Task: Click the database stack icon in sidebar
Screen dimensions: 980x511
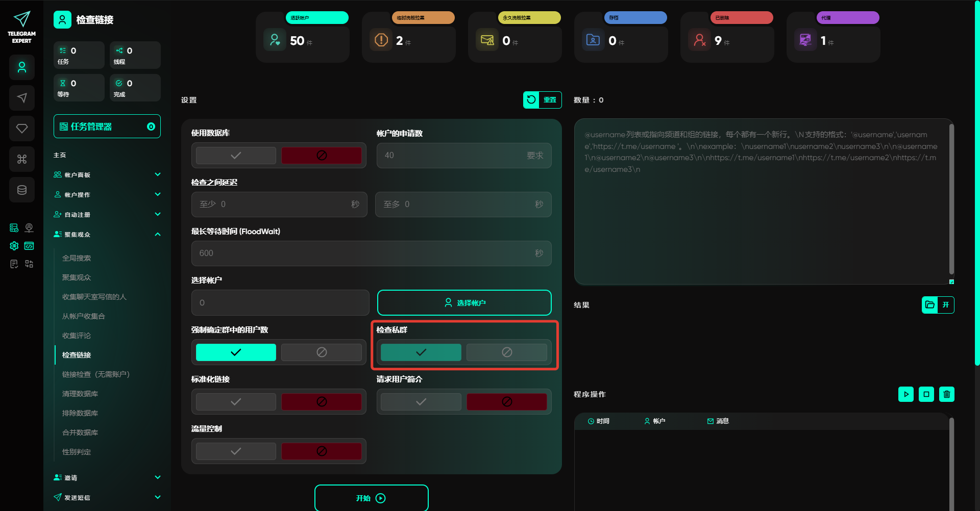Action: click(22, 190)
